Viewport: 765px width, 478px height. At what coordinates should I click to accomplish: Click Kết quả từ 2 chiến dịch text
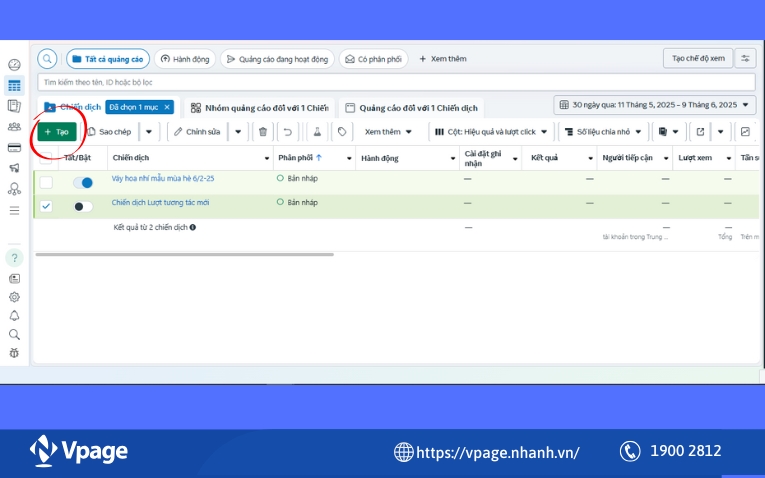pos(150,227)
